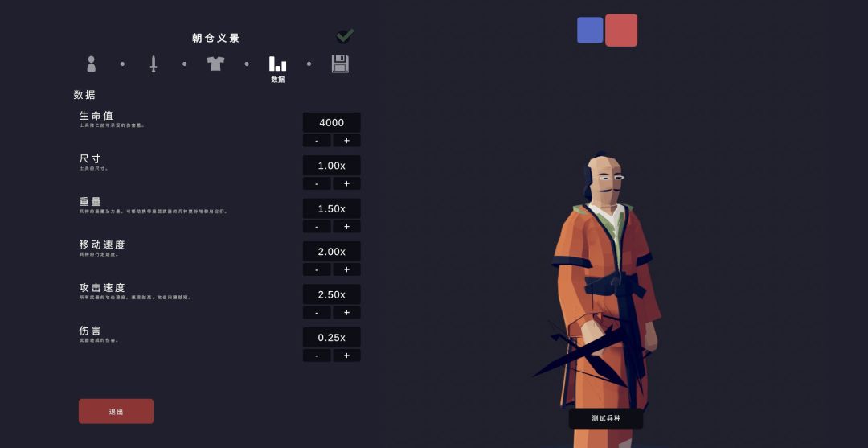Click the 重量 stat label
Viewport: 868px width, 448px height.
90,202
